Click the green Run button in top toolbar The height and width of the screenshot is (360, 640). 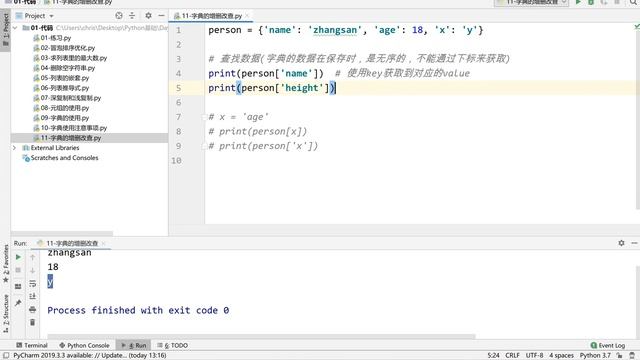click(578, 2)
